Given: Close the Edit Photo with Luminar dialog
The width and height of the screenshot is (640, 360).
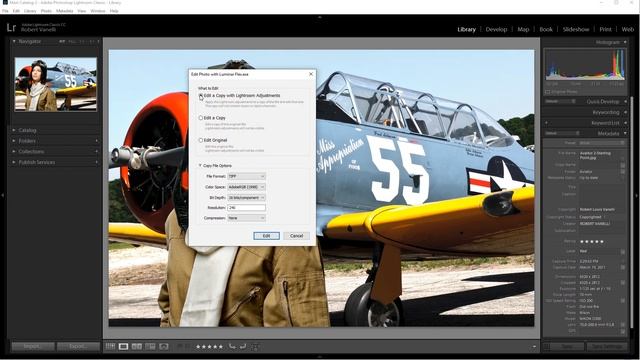Looking at the screenshot, I should (311, 74).
